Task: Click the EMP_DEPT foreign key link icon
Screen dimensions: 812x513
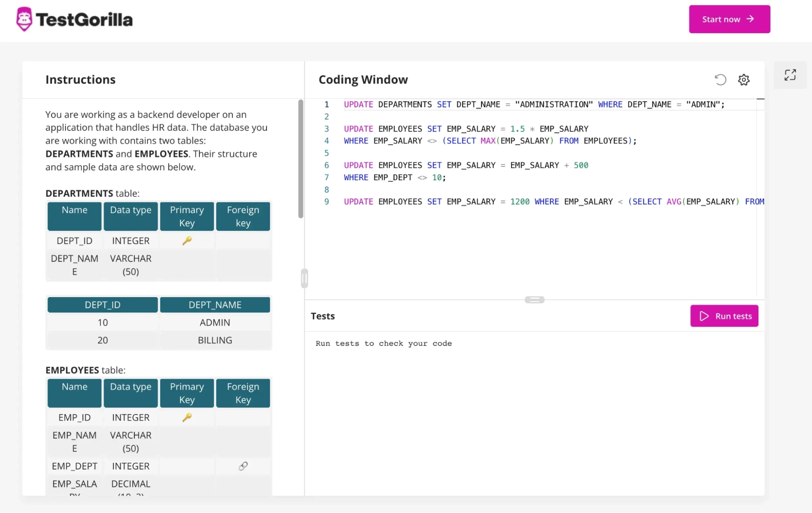Action: (243, 466)
